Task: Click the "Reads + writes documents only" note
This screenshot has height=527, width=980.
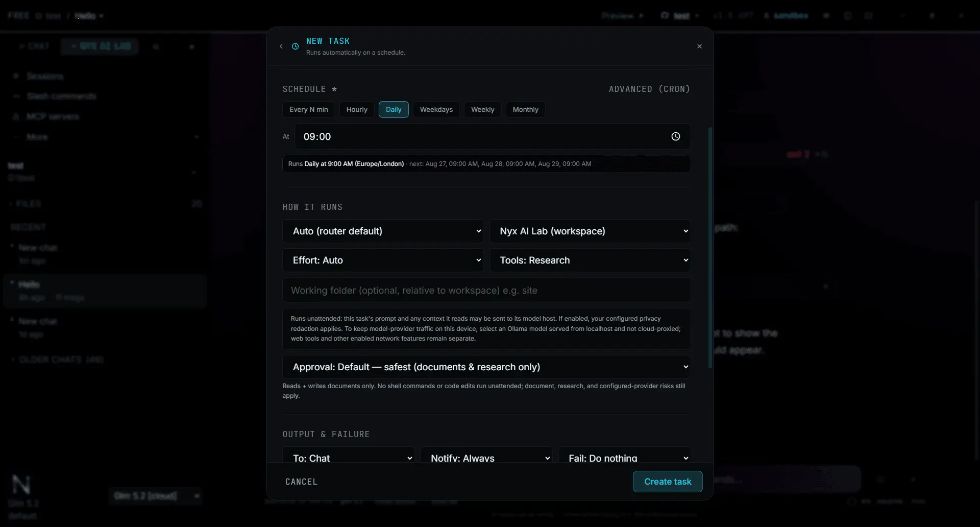Action: click(484, 391)
